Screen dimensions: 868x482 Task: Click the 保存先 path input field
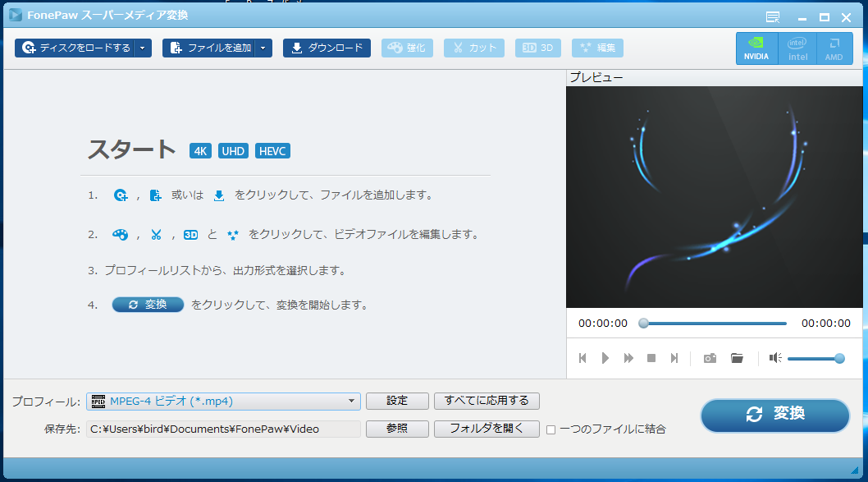(x=224, y=429)
